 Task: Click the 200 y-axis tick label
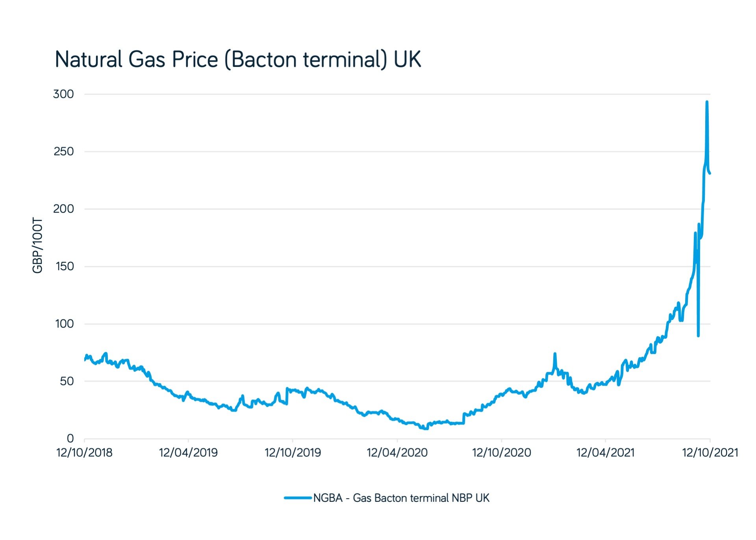point(63,209)
